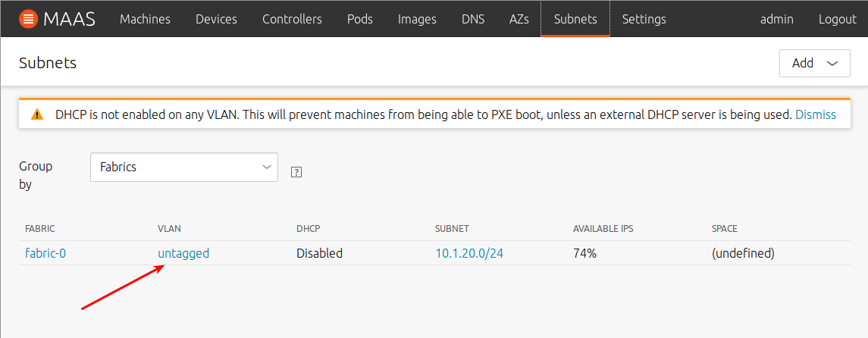Open the fabric-0 link
The image size is (868, 338).
pyautogui.click(x=45, y=253)
